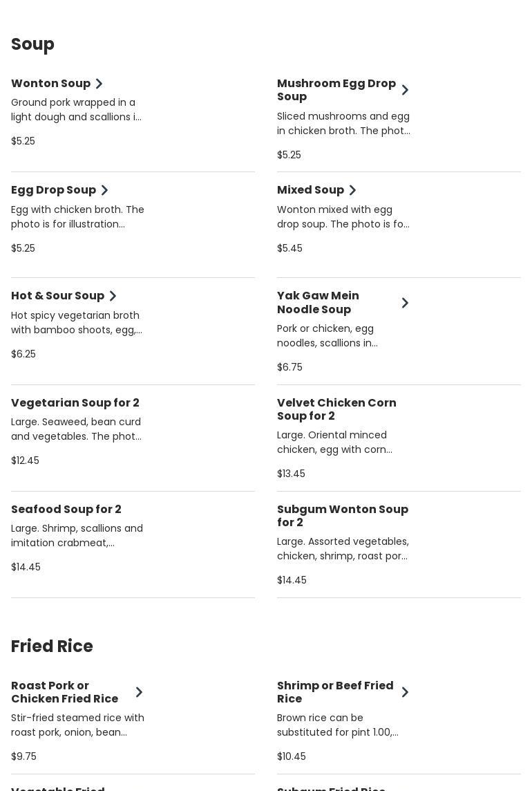532x791 pixels.
Task: Click the Soup section heading
Action: click(32, 44)
